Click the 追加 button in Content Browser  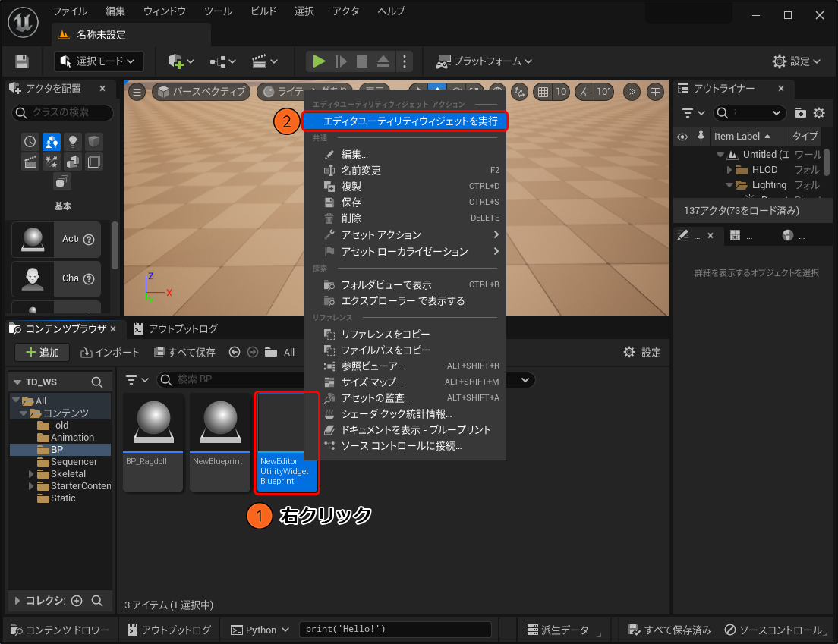click(42, 352)
